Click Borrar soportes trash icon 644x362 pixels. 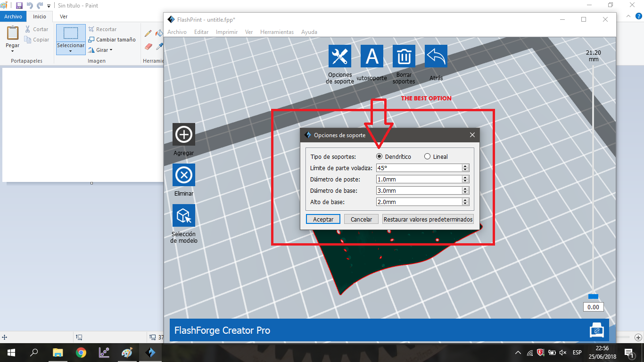tap(404, 57)
